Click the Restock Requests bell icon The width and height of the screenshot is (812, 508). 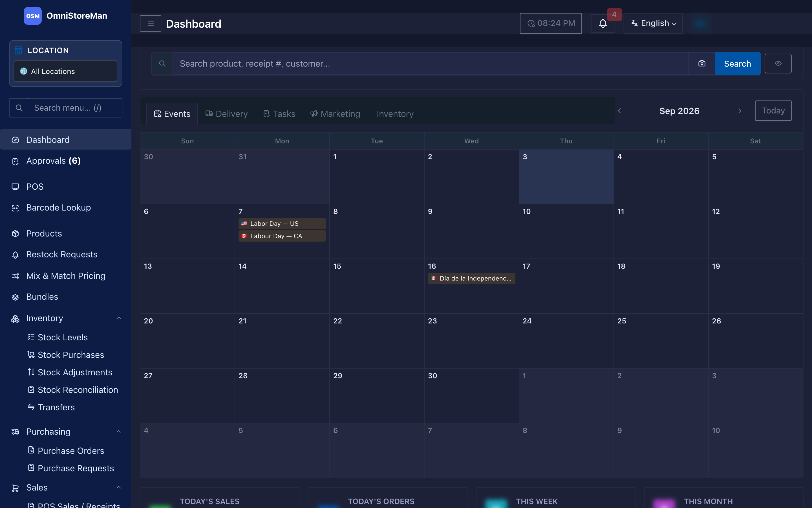[16, 255]
